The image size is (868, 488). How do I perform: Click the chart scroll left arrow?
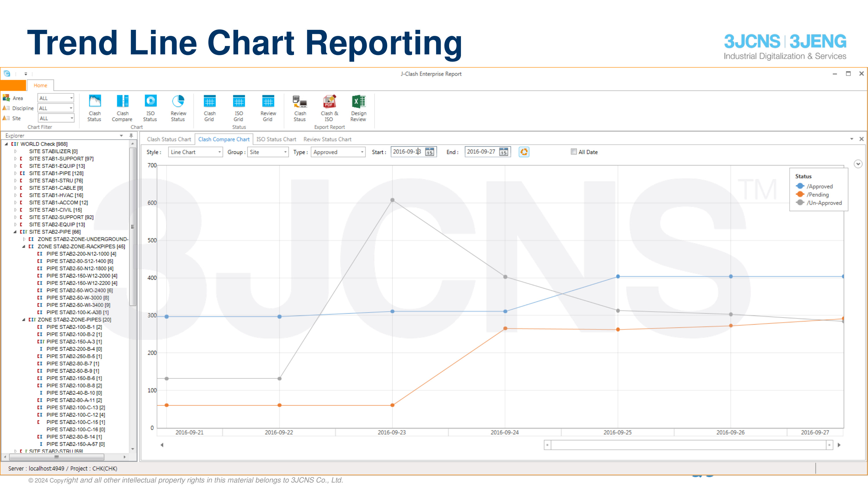point(162,445)
